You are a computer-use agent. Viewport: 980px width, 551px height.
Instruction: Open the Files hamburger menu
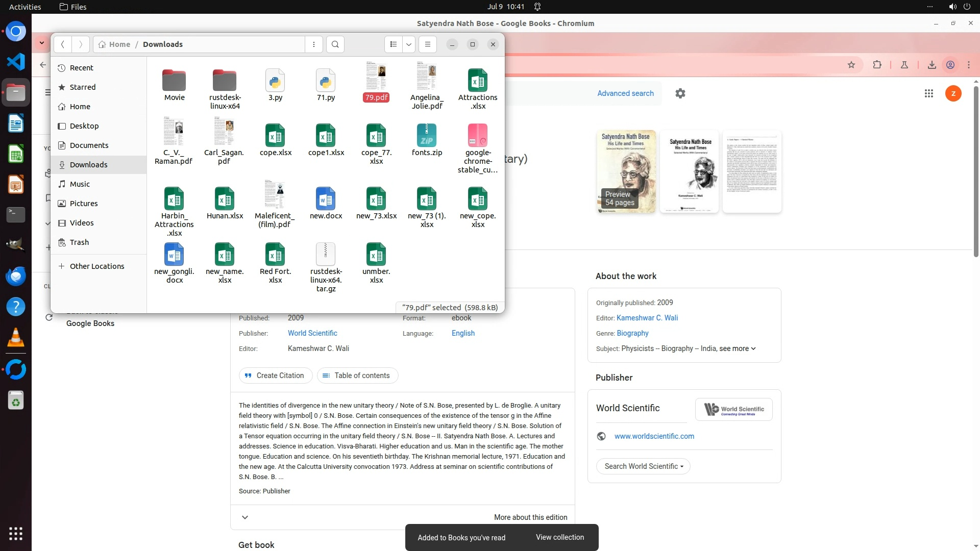click(428, 44)
